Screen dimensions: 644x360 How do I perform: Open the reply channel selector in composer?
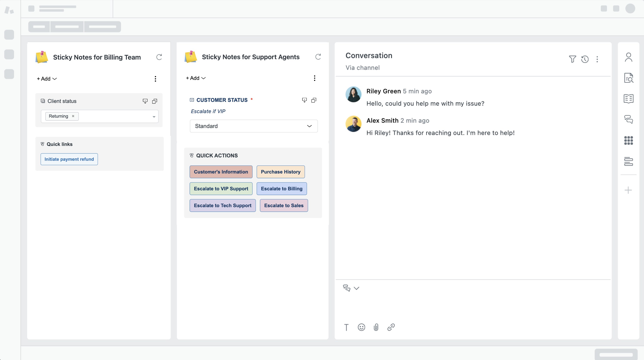(351, 288)
